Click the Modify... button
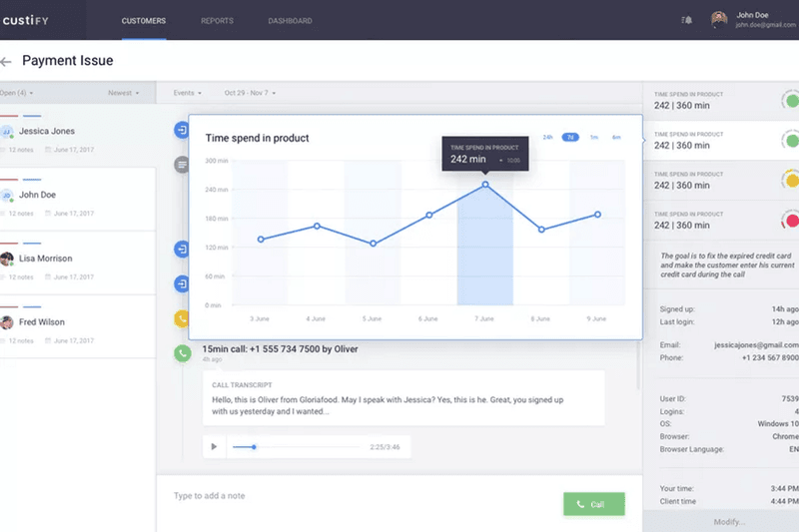This screenshot has width=799, height=532. pyautogui.click(x=729, y=522)
